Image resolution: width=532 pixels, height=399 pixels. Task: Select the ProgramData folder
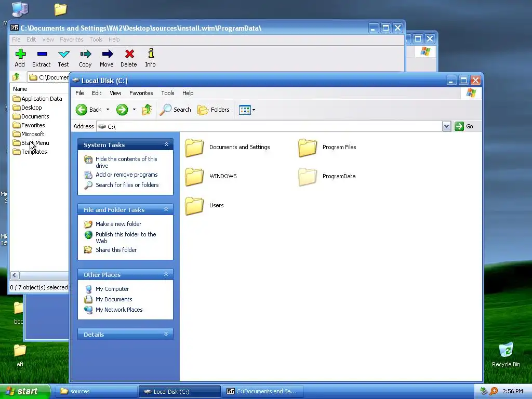click(327, 177)
